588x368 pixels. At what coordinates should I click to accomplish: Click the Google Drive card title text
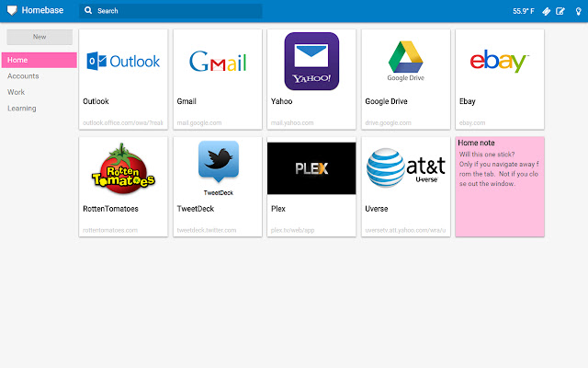(386, 101)
